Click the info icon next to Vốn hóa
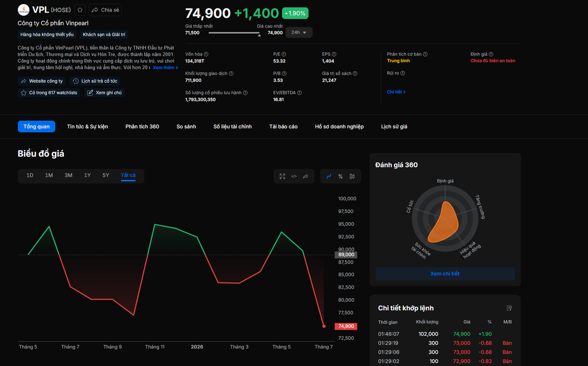This screenshot has width=588, height=366. point(206,54)
